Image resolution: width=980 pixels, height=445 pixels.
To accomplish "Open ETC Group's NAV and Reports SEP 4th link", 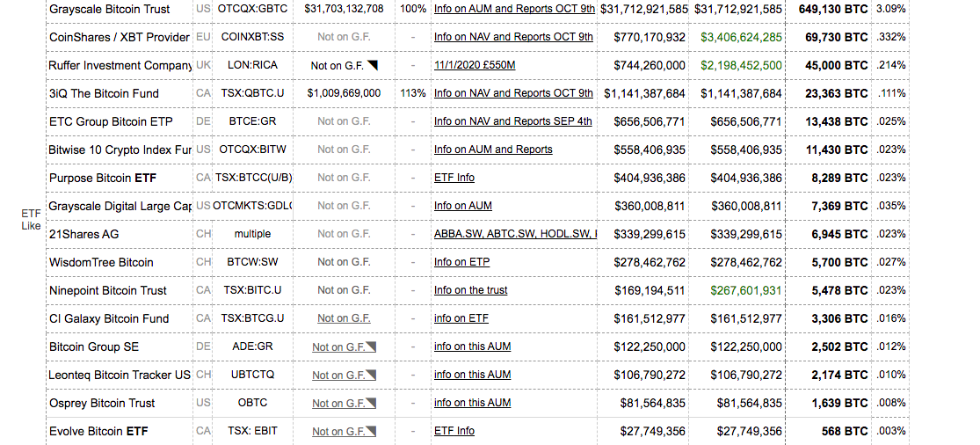I will point(513,121).
